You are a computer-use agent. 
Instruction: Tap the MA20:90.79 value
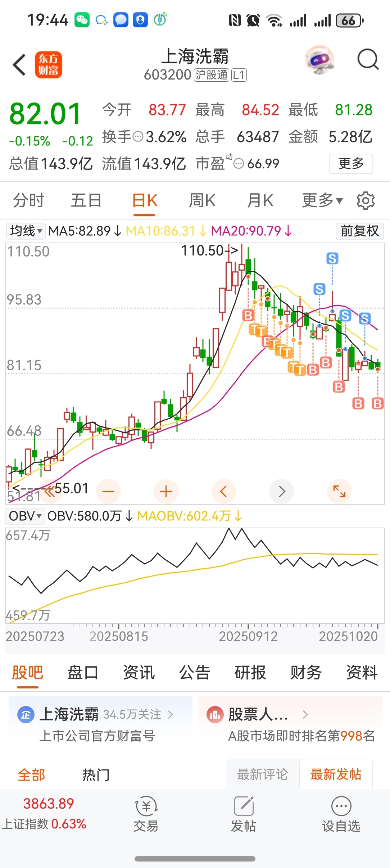[x=251, y=231]
